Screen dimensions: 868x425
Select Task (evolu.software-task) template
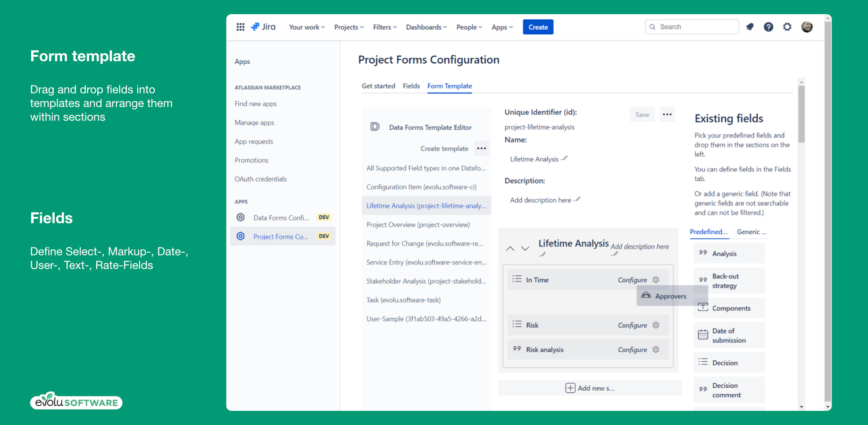[426, 300]
